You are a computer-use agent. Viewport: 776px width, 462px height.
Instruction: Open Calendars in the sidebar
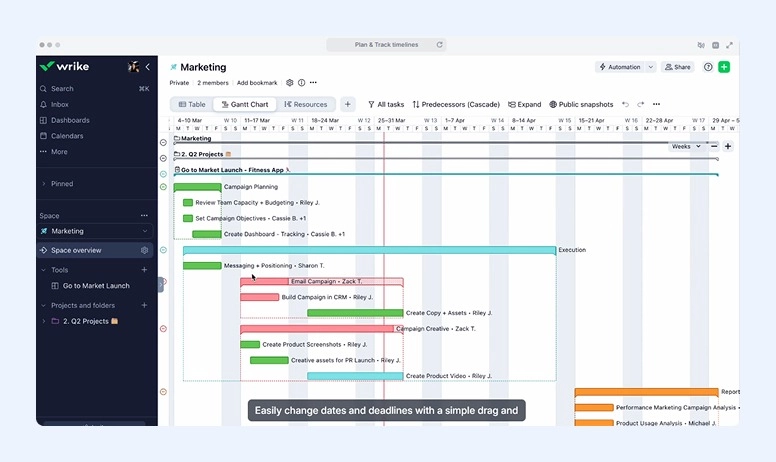(67, 136)
